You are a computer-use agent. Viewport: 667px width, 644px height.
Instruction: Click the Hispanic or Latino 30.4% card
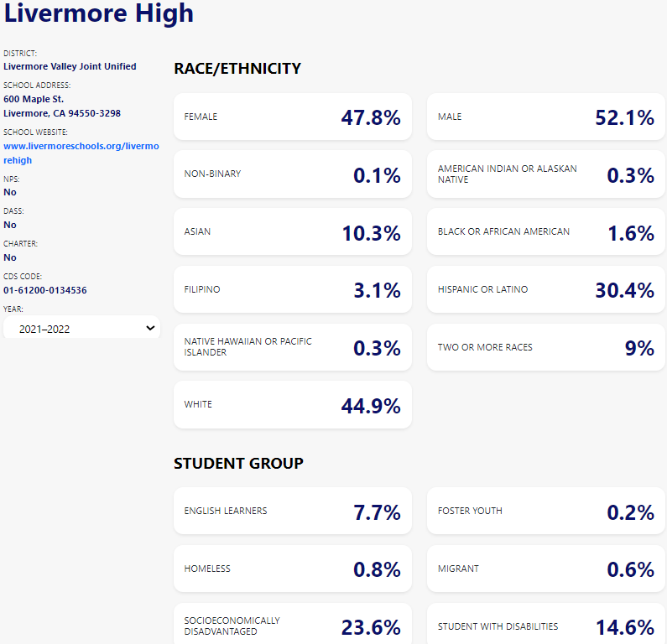[x=545, y=290]
